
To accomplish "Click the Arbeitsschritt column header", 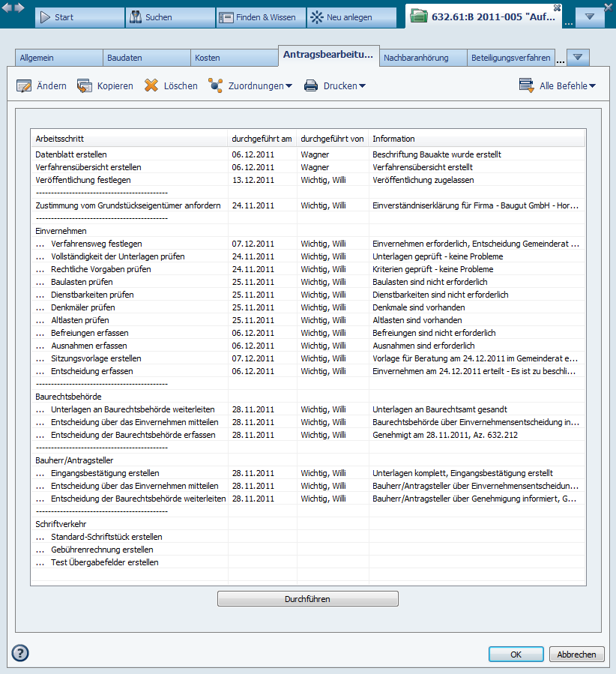I will click(x=60, y=139).
